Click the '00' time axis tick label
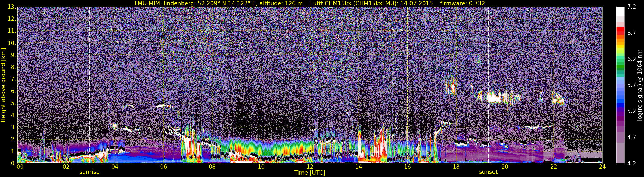Viewport: 644px width, 177px height. 20,167
